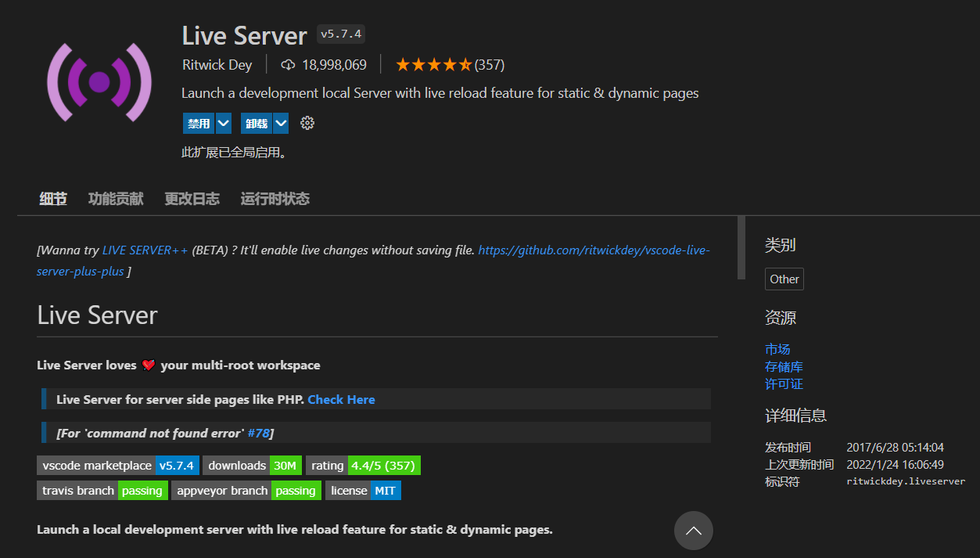The width and height of the screenshot is (980, 558).
Task: Click the 2022/1/24 16:06:49 update date
Action: click(x=895, y=465)
